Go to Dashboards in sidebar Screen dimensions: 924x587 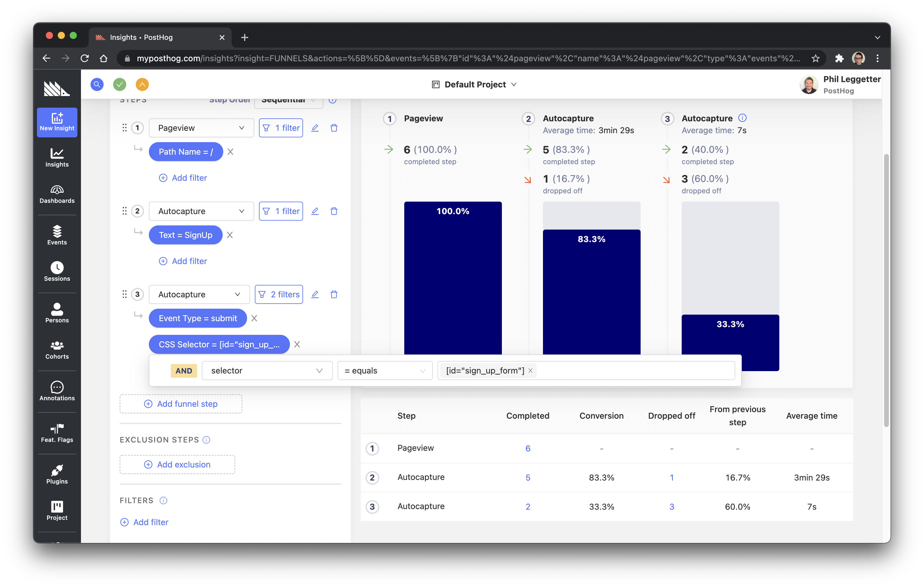coord(57,194)
